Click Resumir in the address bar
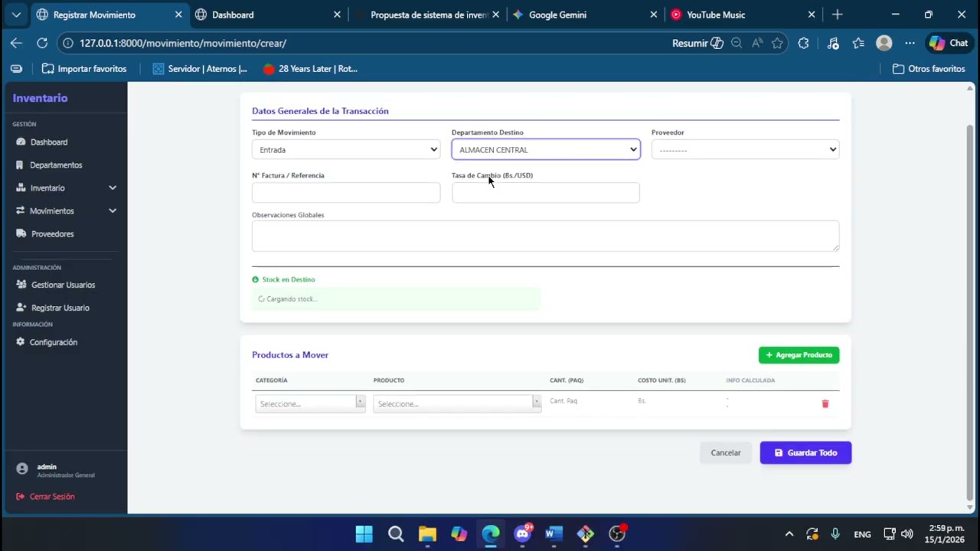The image size is (980, 551). pos(697,43)
